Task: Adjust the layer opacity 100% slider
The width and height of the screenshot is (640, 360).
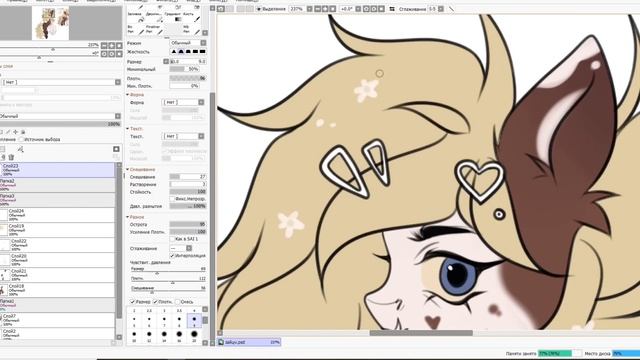Action: pos(60,124)
